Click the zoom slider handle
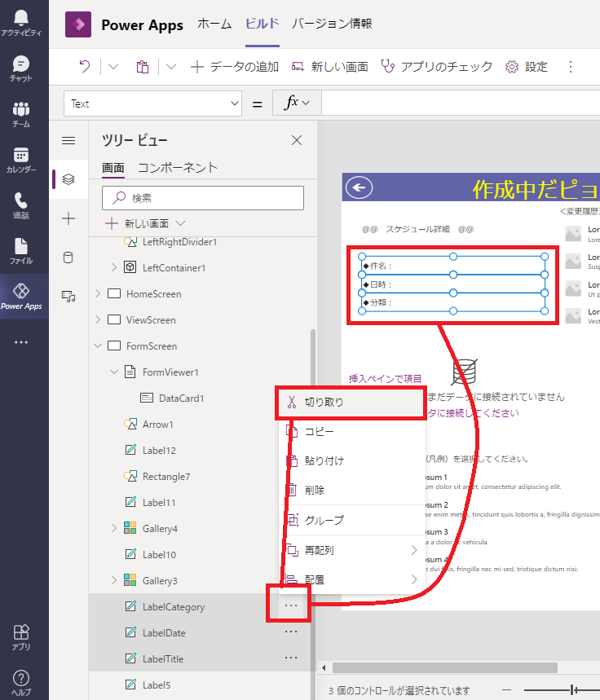The height and width of the screenshot is (700, 600). pos(573,689)
